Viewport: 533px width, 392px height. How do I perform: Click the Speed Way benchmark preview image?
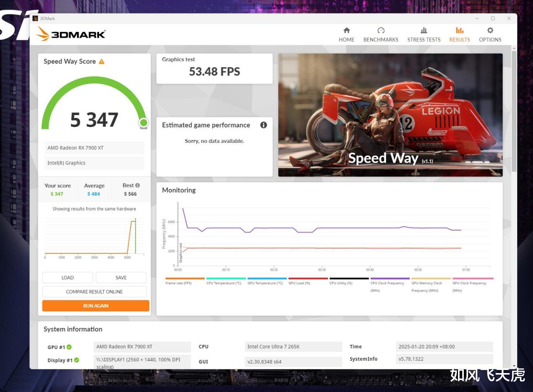pyautogui.click(x=390, y=115)
